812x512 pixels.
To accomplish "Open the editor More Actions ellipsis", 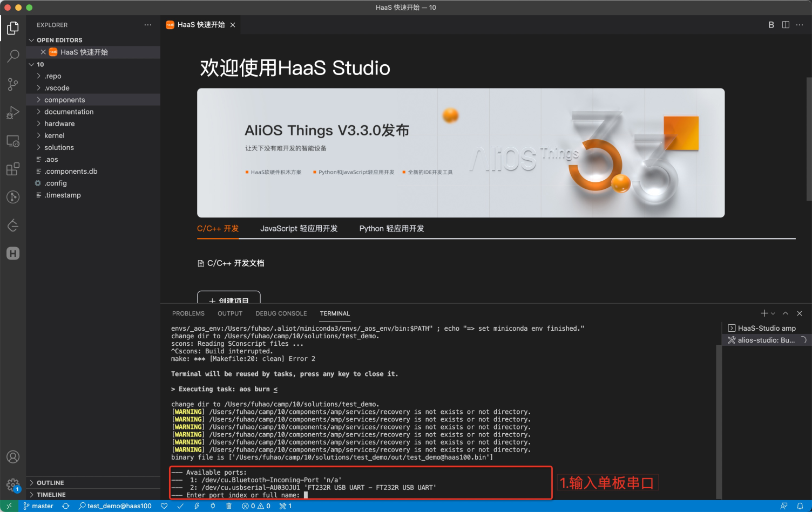I will pos(800,25).
